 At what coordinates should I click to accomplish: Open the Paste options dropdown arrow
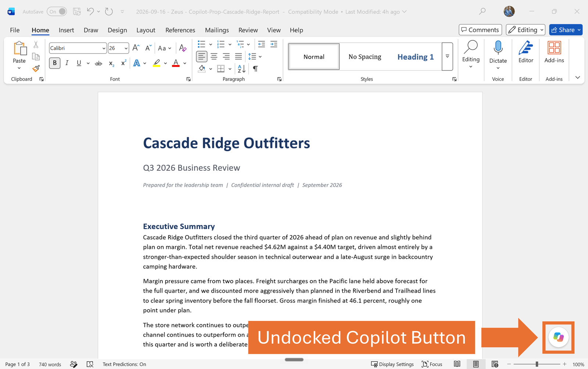pyautogui.click(x=19, y=68)
